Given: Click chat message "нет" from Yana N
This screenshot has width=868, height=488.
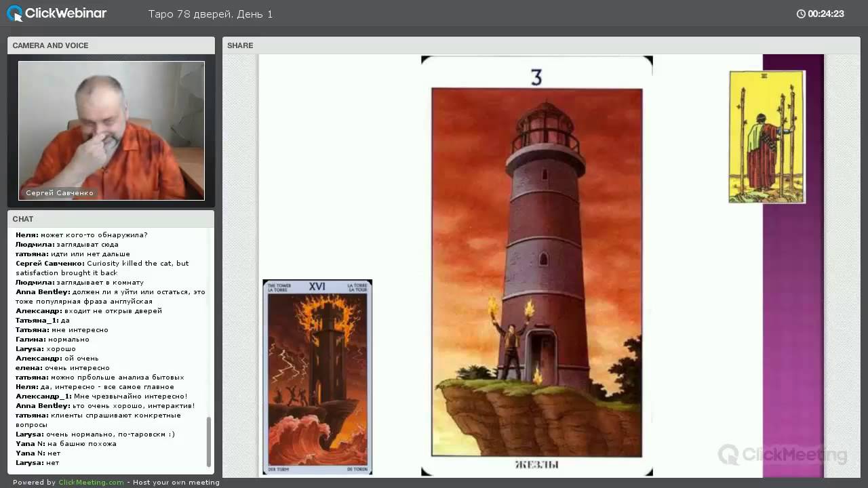Looking at the screenshot, I should coord(54,453).
